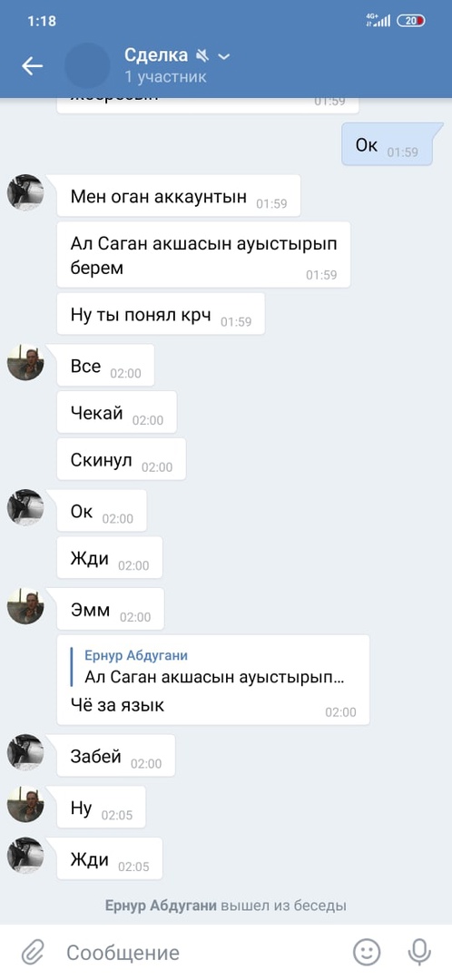Viewport: 452px width, 980px height.
Task: Tap the 4G signal strength icon
Action: [378, 21]
